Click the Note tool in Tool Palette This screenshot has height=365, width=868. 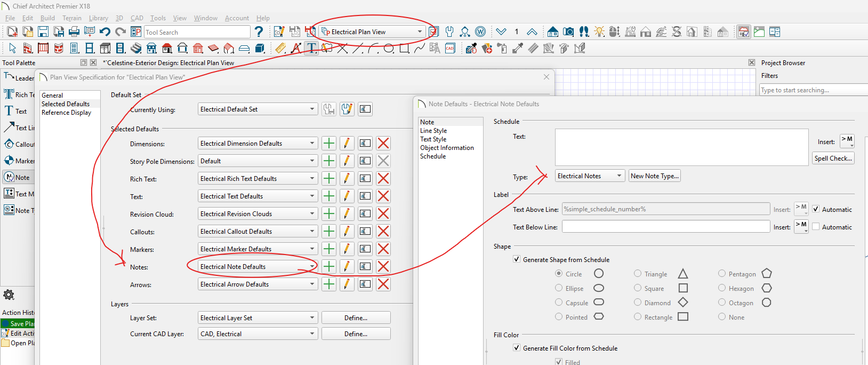[x=18, y=177]
